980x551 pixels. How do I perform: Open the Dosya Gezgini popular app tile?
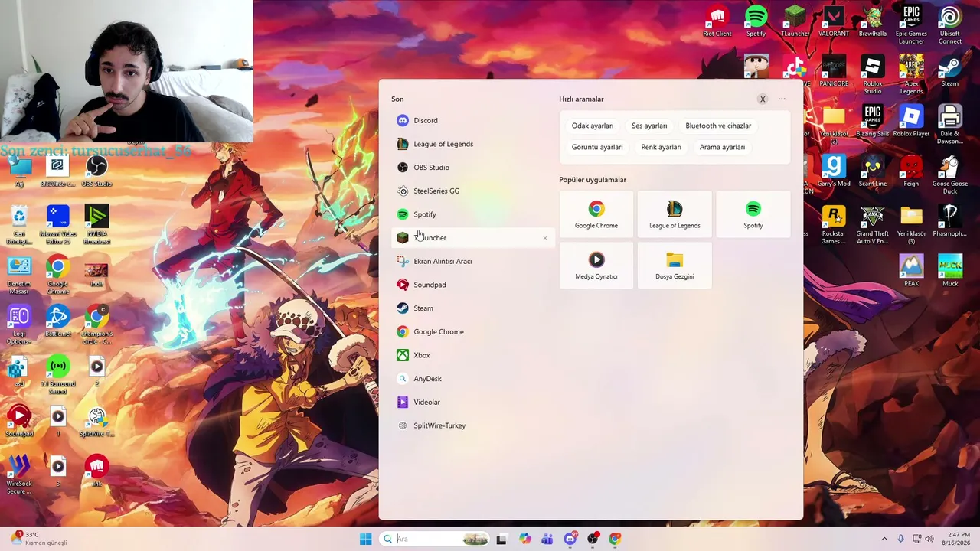coord(675,266)
